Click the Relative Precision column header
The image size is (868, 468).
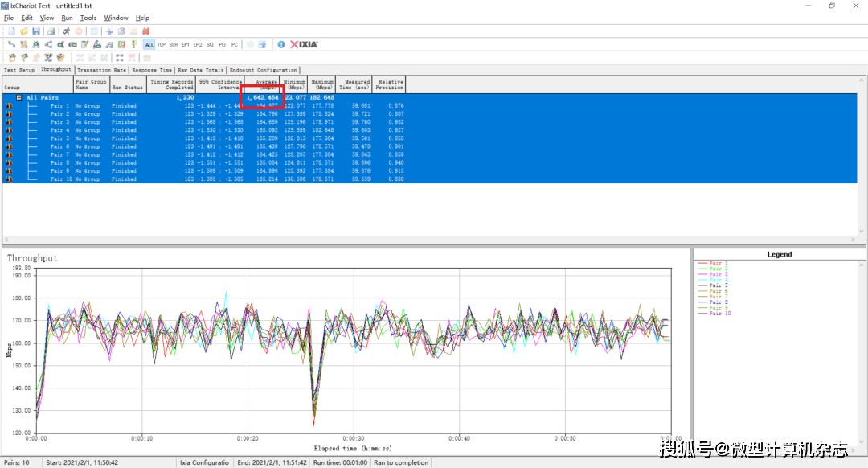coord(391,84)
